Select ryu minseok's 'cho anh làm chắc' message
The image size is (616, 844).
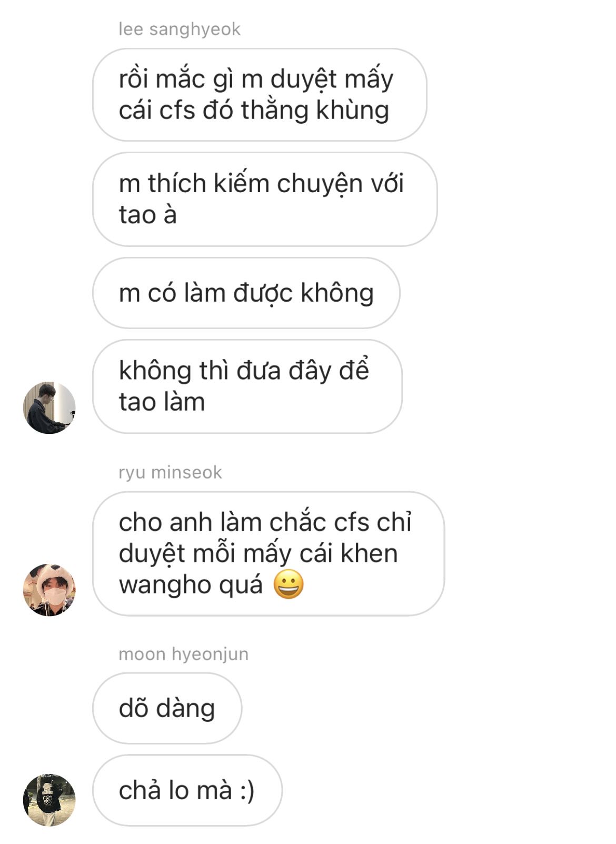pos(269,553)
